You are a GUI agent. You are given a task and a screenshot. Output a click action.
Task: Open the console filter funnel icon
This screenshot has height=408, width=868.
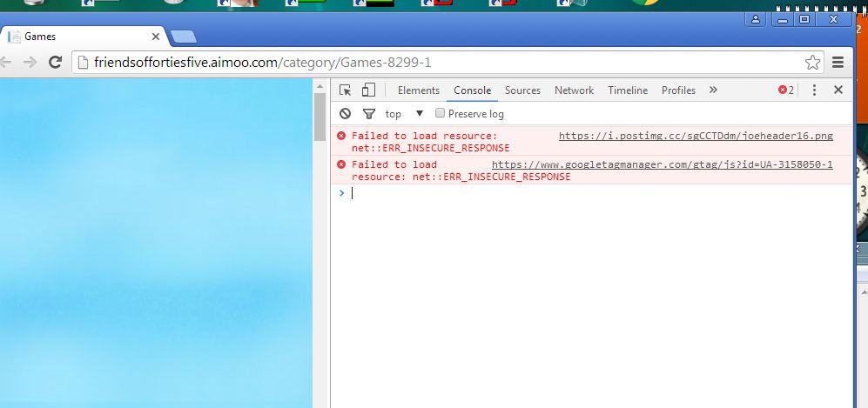pos(368,114)
